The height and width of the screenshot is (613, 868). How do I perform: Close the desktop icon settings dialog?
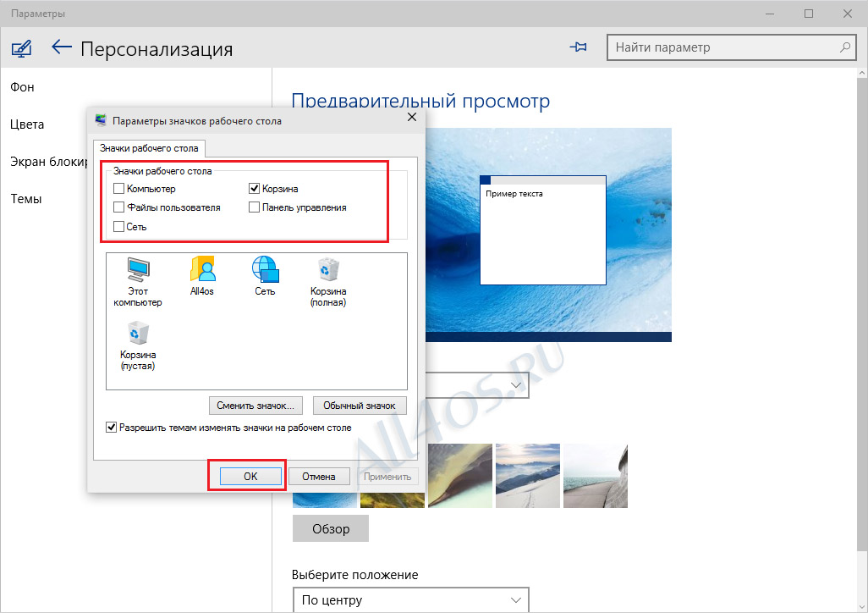[x=412, y=117]
